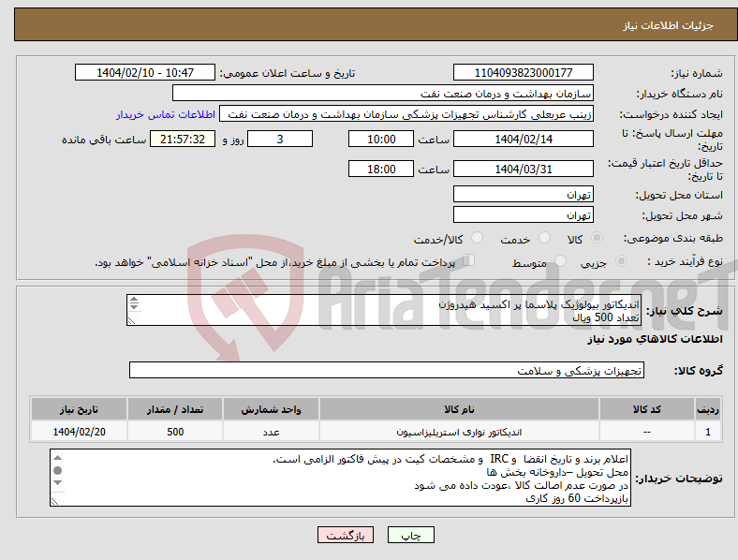The width and height of the screenshot is (738, 560).
Task: Click the validity time 18:00 field
Action: point(381,169)
